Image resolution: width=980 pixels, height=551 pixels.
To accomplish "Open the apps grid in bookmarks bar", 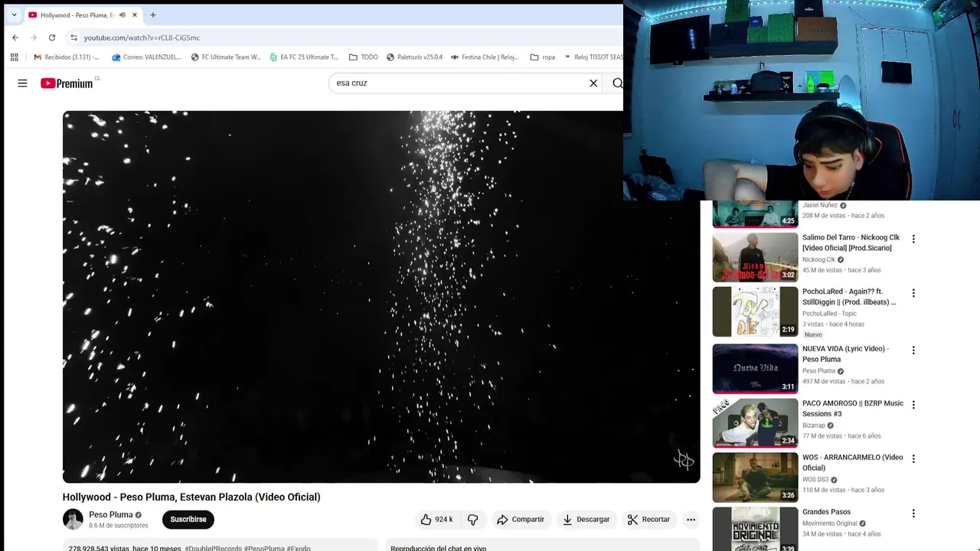I will coord(14,57).
